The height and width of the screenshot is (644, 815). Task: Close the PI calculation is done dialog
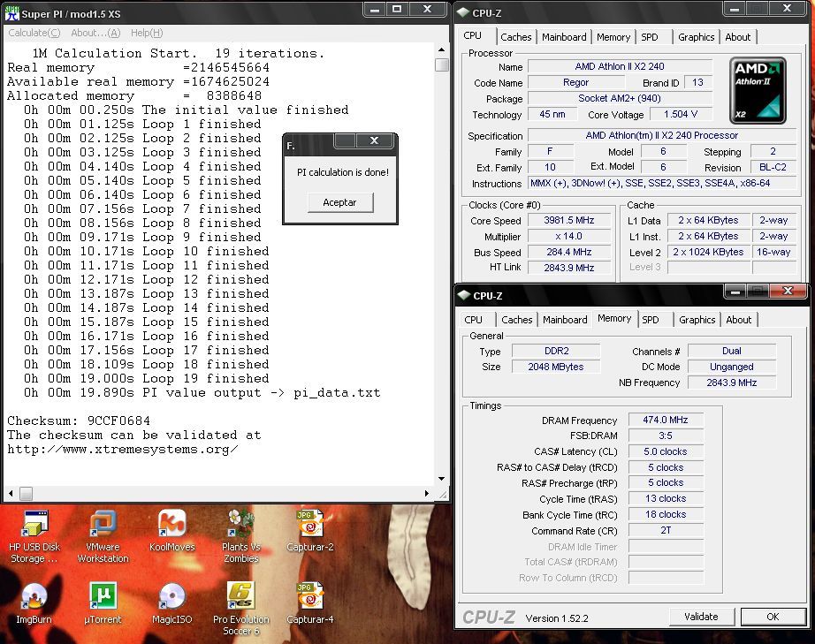[x=375, y=140]
